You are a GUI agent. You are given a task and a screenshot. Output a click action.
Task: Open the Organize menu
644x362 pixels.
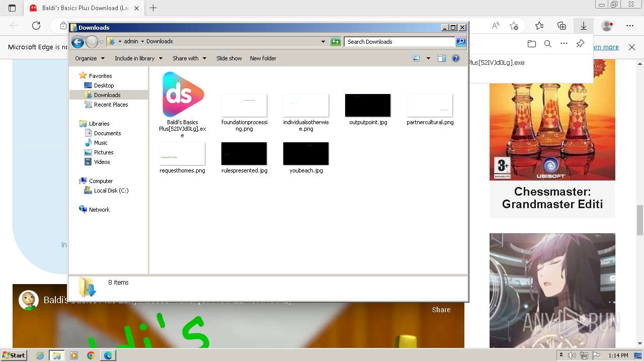point(90,58)
